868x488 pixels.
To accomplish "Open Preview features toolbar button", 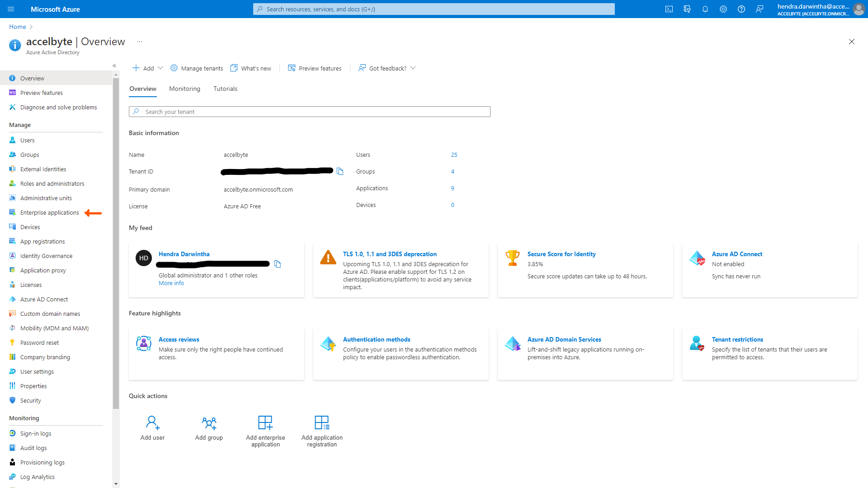I will pos(315,68).
